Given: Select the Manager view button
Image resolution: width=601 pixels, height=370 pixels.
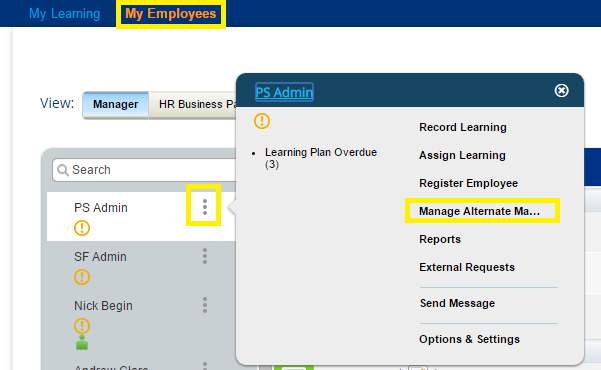Looking at the screenshot, I should pyautogui.click(x=115, y=104).
